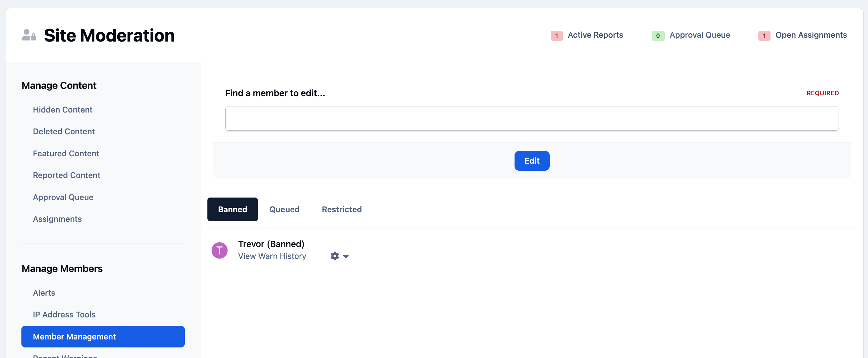
Task: Go to Deleted Content in sidebar
Action: coord(64,131)
